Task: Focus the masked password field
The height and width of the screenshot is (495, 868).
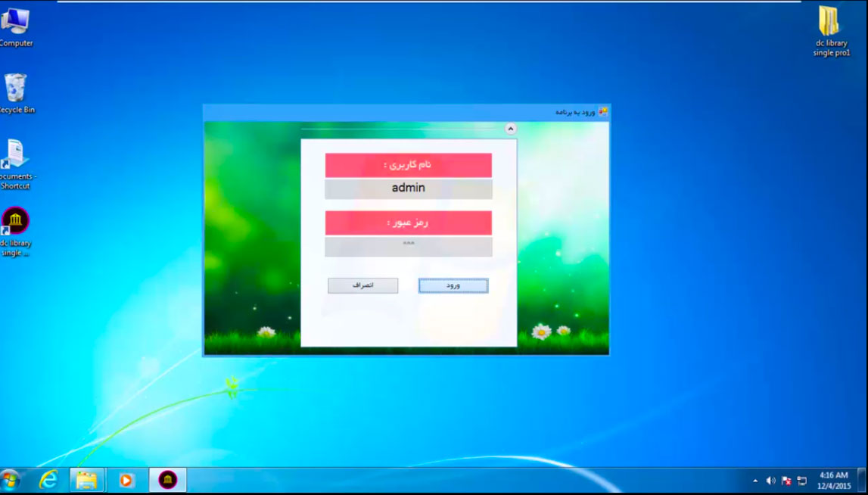Action: [409, 247]
